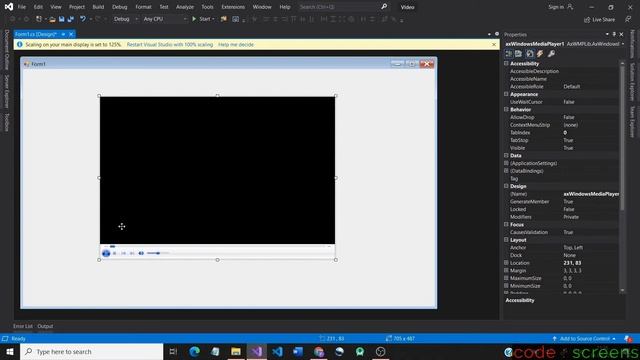Image resolution: width=640 pixels, height=360 pixels.
Task: Click the Sign in account icon
Action: (x=570, y=7)
